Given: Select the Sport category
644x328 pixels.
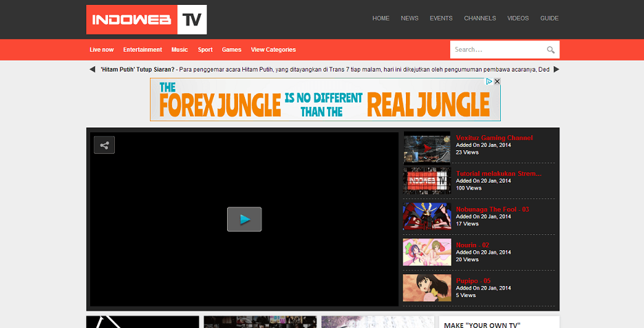Looking at the screenshot, I should tap(205, 50).
